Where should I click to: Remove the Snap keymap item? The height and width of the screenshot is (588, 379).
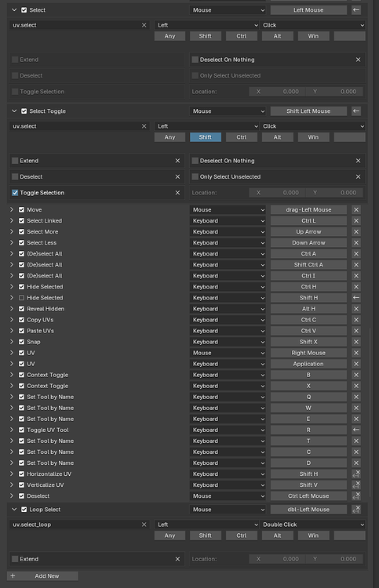click(356, 342)
